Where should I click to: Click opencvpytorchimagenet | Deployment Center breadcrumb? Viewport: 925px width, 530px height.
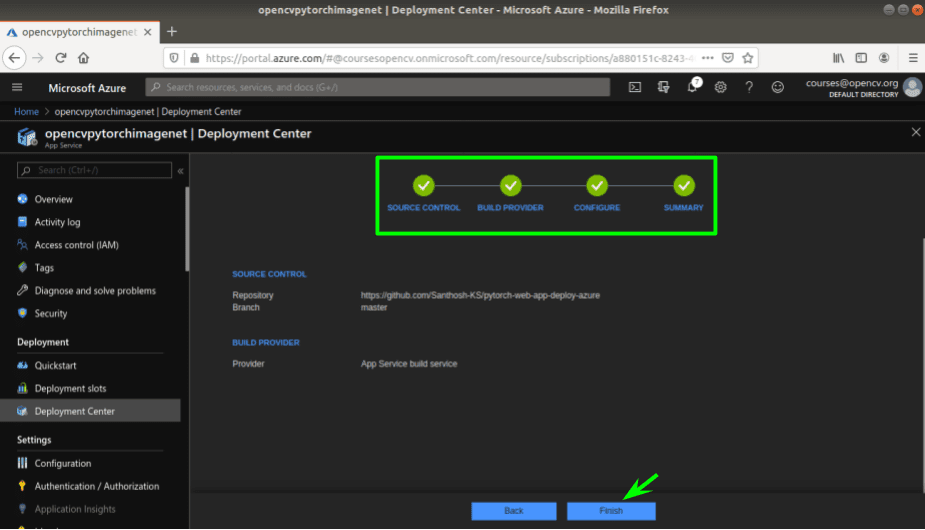148,112
